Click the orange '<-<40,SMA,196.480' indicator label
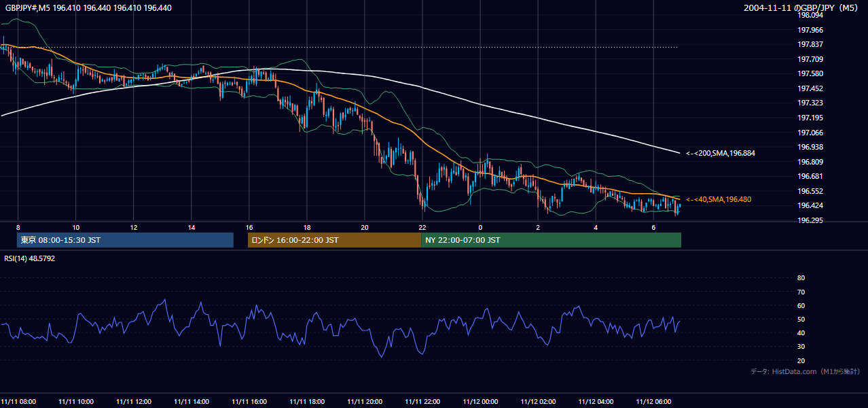This screenshot has width=868, height=408. tap(718, 199)
